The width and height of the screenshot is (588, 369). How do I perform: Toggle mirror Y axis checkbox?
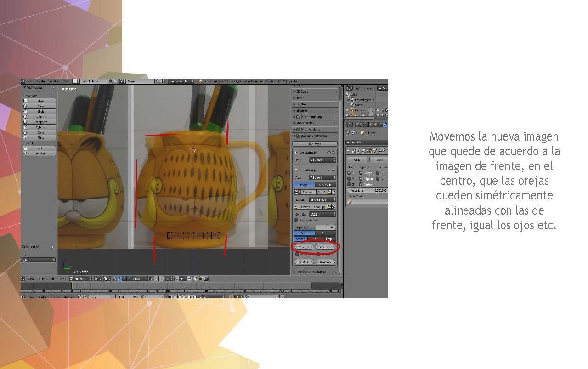pyautogui.click(x=349, y=178)
